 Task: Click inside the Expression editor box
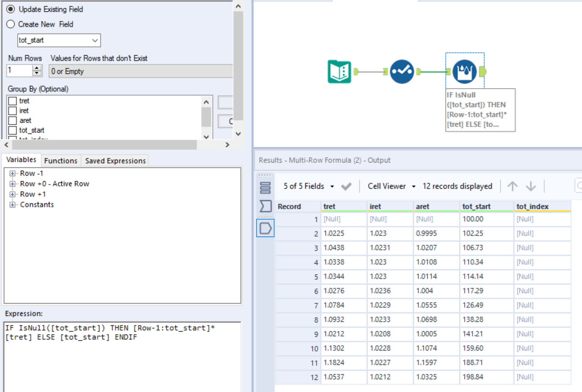[x=122, y=361]
